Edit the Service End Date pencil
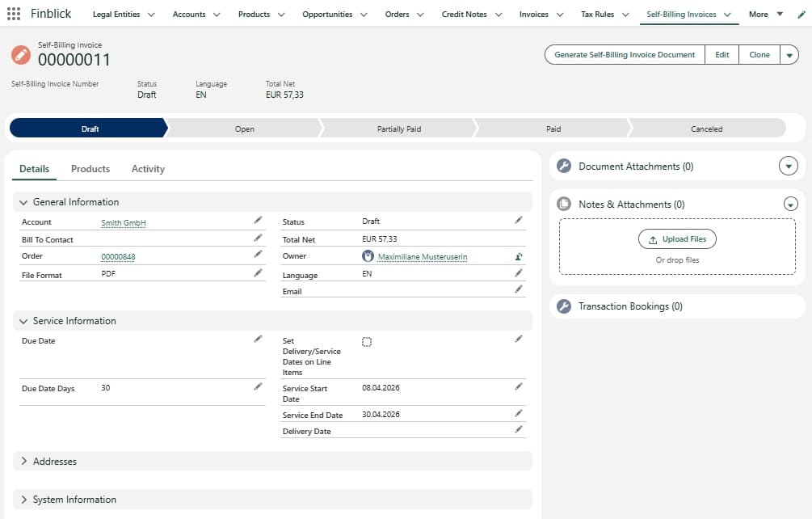 519,413
